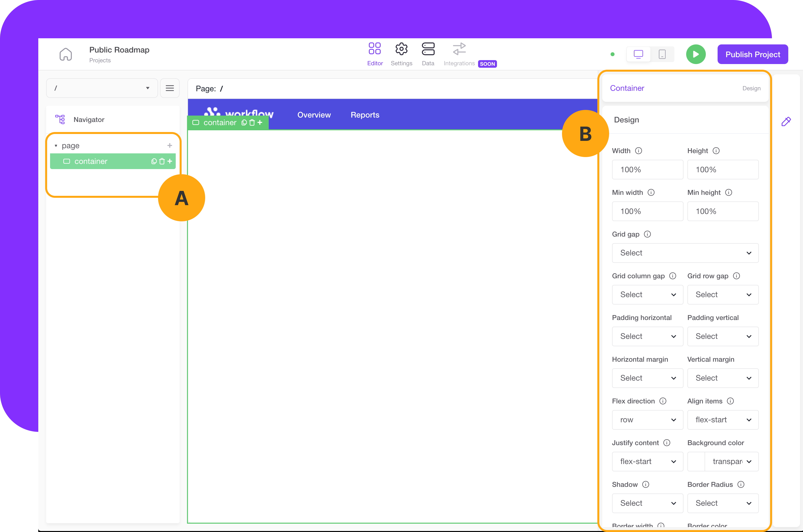Image resolution: width=803 pixels, height=532 pixels.
Task: Open the Data tab
Action: pyautogui.click(x=428, y=54)
